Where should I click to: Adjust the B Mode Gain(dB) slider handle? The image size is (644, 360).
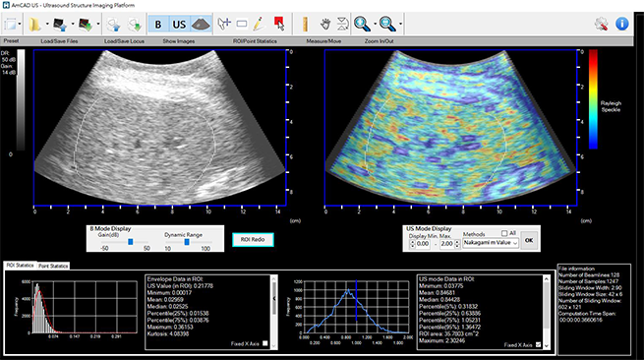[x=130, y=242]
